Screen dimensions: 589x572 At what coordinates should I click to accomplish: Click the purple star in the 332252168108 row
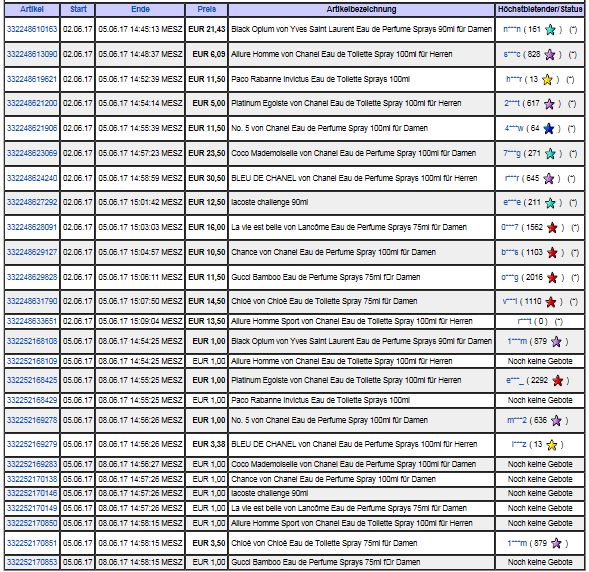(x=556, y=341)
